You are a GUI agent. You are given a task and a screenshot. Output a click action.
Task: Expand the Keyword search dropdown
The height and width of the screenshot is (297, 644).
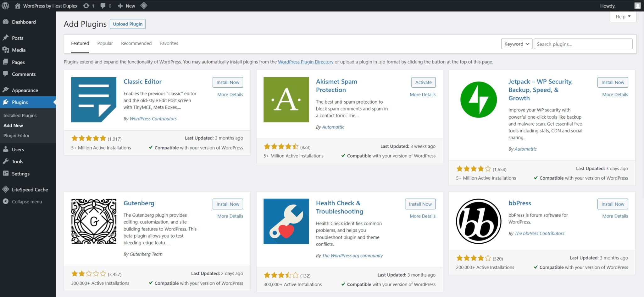[516, 44]
